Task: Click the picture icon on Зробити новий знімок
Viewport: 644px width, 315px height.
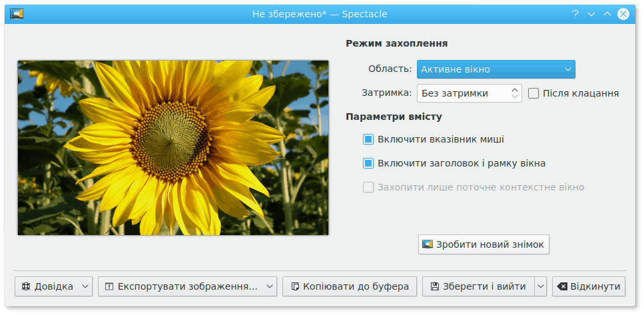Action: point(428,244)
